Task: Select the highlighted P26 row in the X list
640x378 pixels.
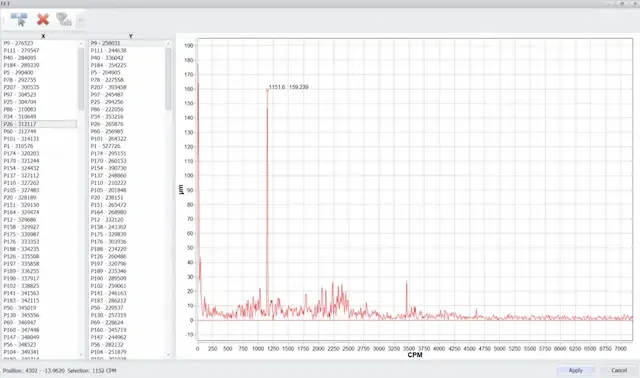Action: click(x=40, y=124)
